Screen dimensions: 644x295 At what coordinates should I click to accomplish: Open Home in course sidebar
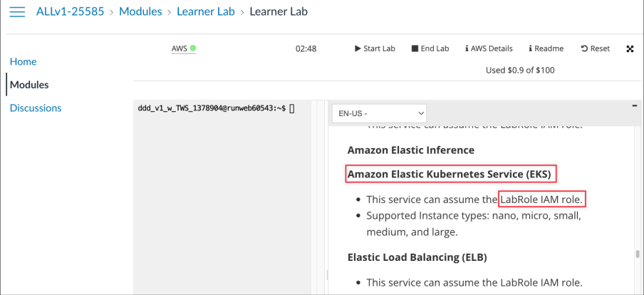coord(23,61)
